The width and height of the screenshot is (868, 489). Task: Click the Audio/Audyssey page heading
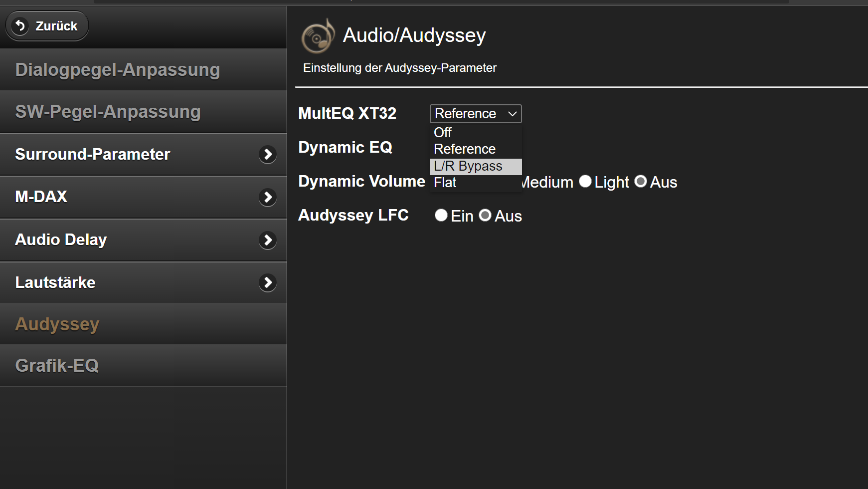tap(414, 35)
